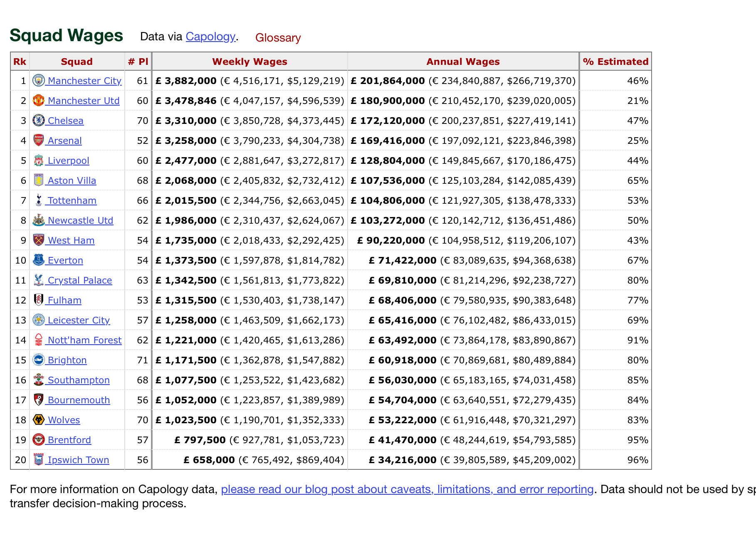Sort table by Squad column header

pos(77,62)
